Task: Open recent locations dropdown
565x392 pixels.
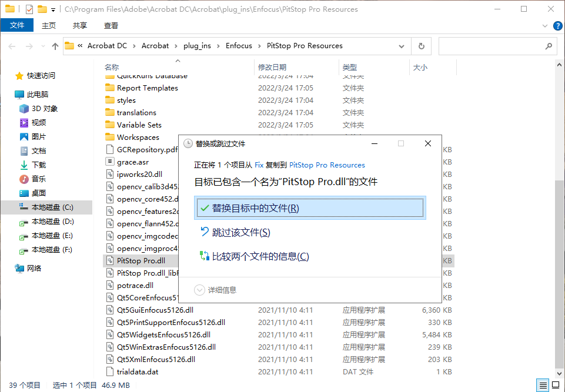Action: coord(44,46)
